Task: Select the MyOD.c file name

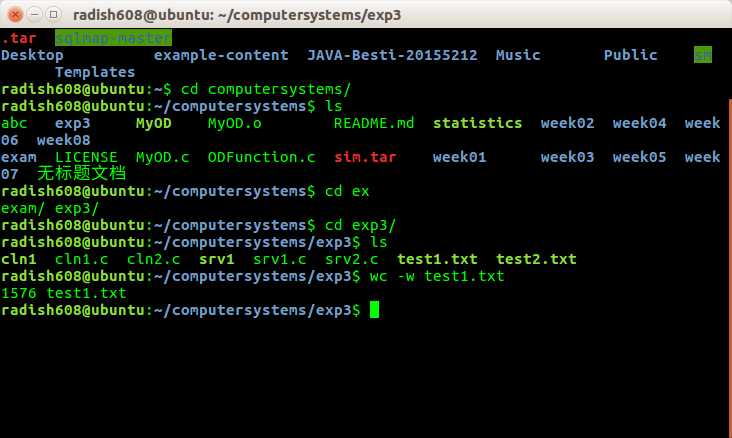Action: [x=162, y=157]
